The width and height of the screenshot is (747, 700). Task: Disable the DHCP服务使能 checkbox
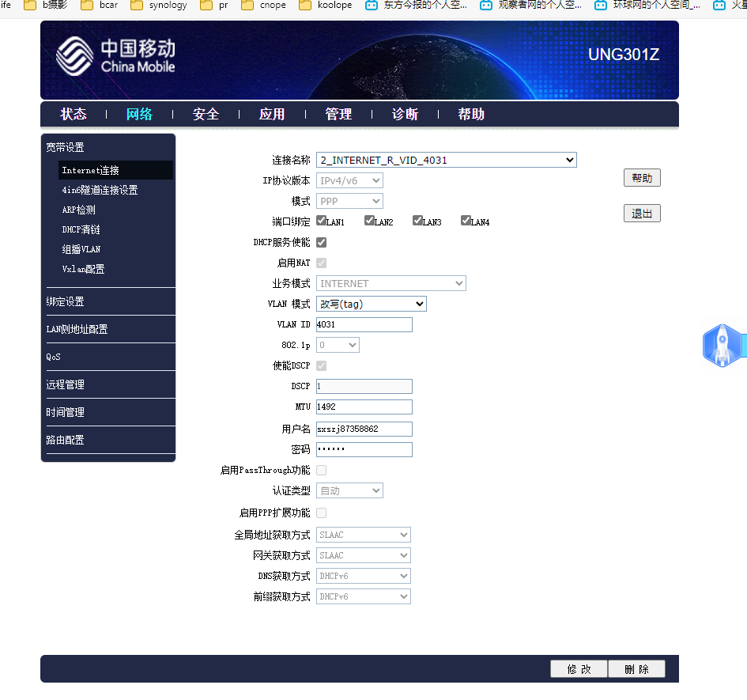coord(322,242)
